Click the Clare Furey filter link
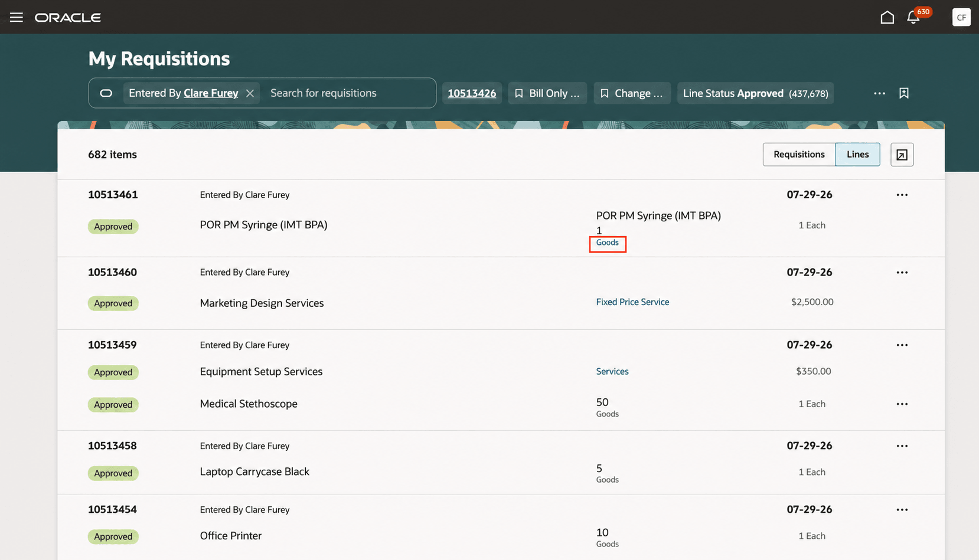The image size is (979, 560). click(211, 93)
